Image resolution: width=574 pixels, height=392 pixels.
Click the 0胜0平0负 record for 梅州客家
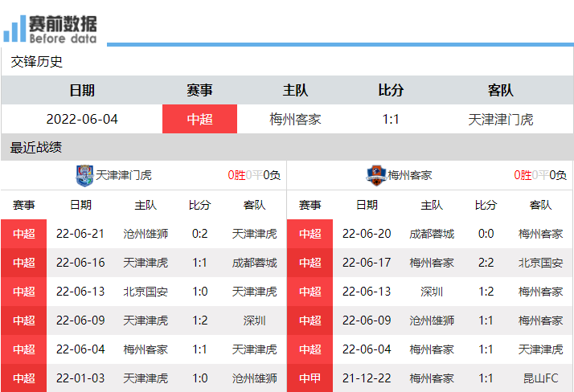click(540, 175)
